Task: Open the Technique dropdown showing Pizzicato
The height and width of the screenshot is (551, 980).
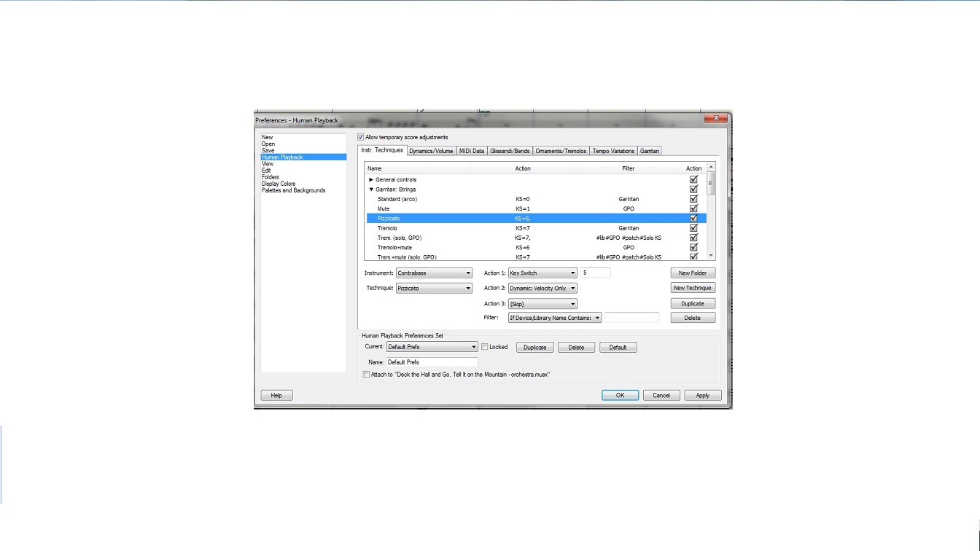Action: [435, 289]
